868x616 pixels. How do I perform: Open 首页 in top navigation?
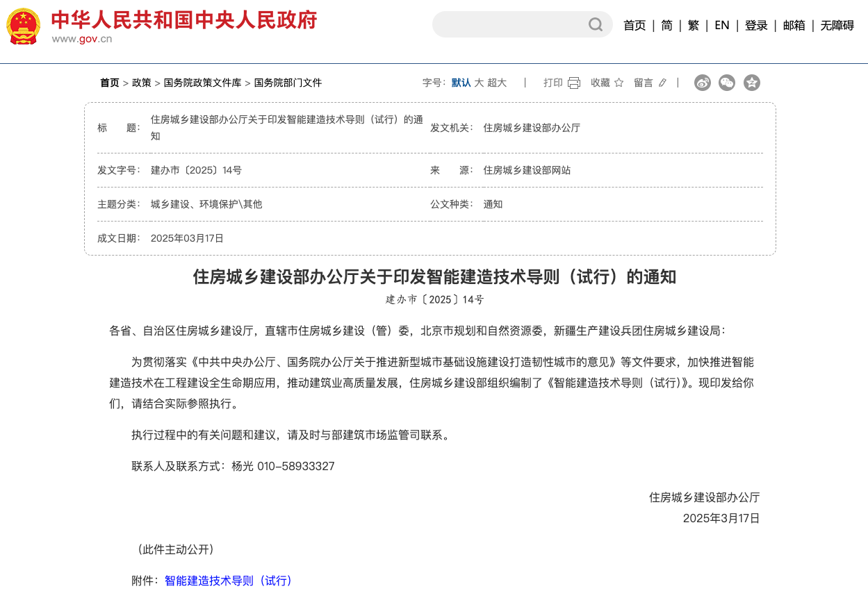[x=634, y=26]
